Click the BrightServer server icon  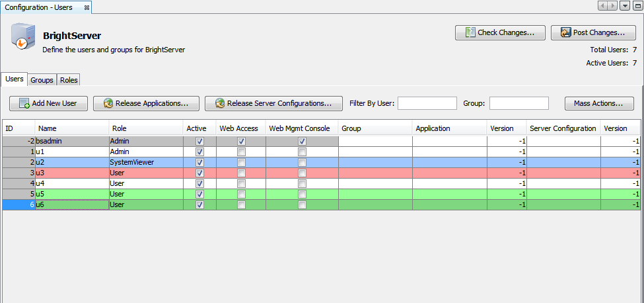22,38
